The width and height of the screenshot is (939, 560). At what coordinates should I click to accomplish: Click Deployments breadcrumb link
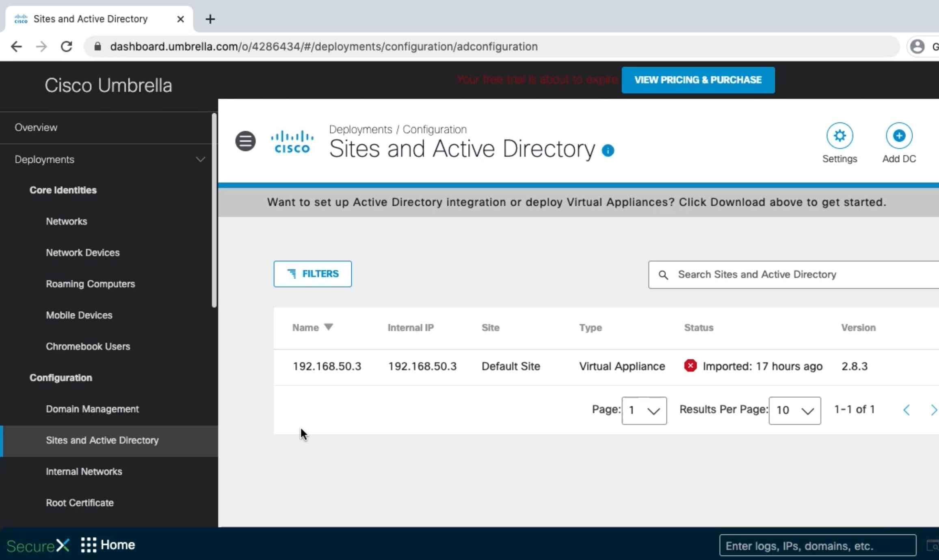tap(360, 129)
